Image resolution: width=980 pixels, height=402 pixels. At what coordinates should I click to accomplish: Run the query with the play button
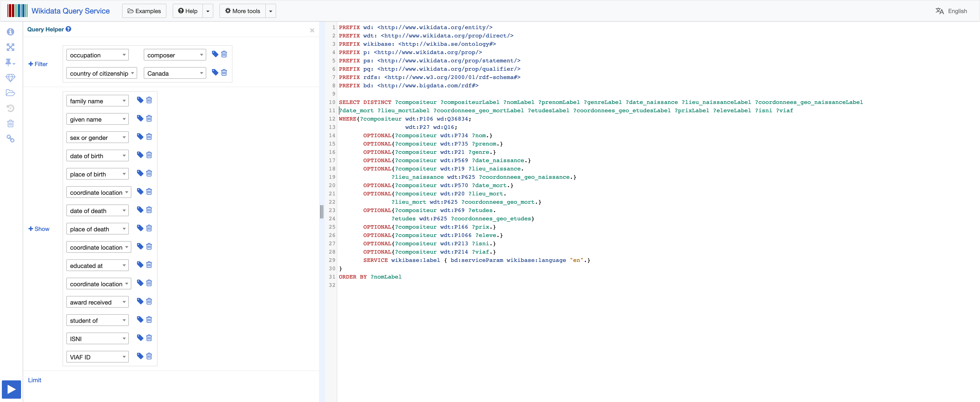(11, 390)
